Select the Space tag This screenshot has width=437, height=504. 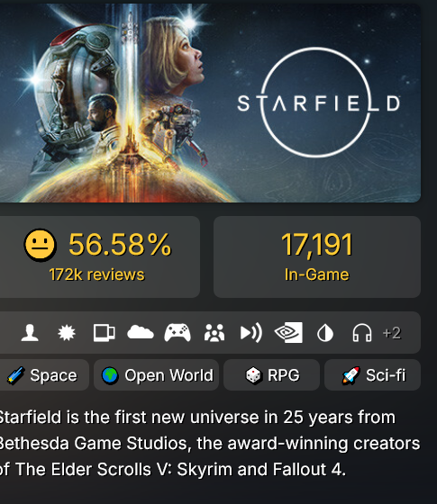point(44,374)
